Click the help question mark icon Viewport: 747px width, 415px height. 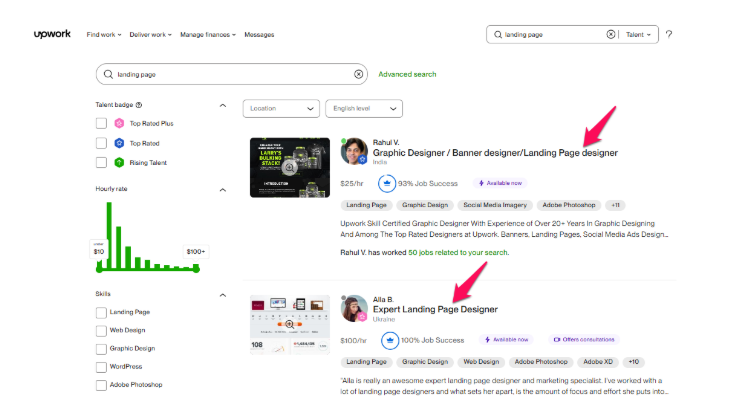pos(669,34)
